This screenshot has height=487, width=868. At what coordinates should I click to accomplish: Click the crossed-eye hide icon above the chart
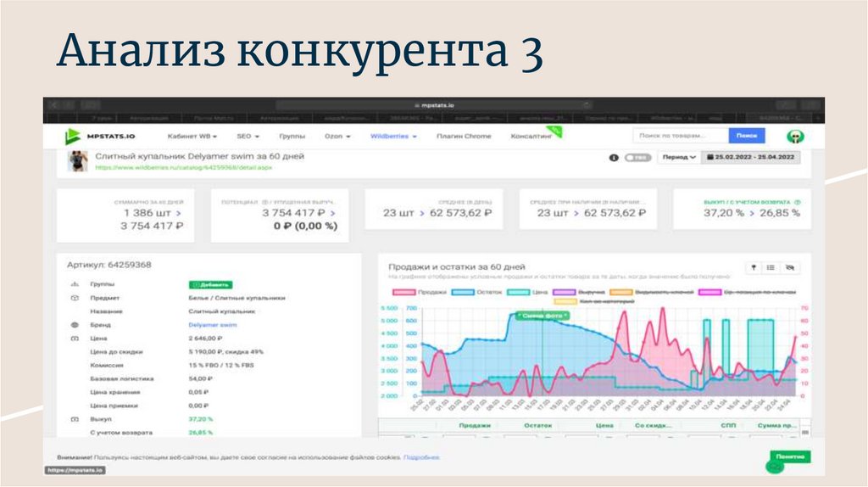tap(790, 267)
